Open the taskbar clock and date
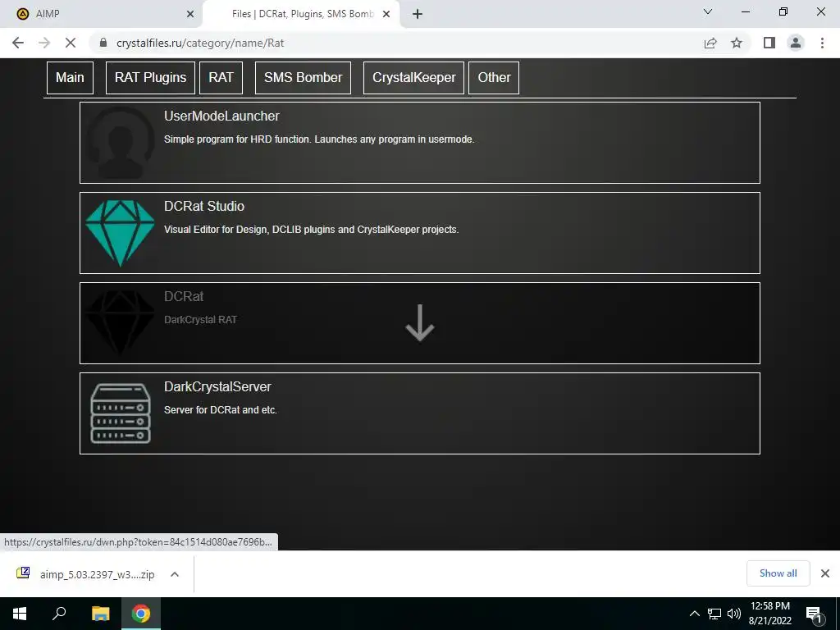Screen dimensions: 840x630 (770, 614)
